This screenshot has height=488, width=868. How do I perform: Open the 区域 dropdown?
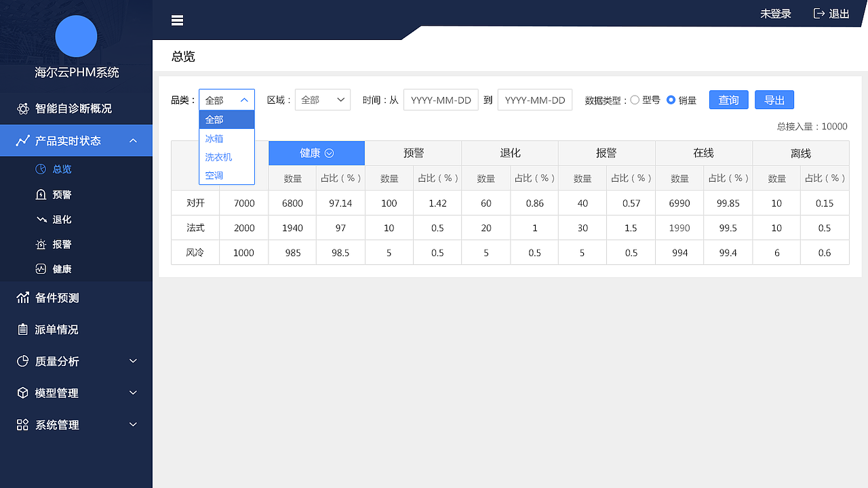[x=323, y=100]
